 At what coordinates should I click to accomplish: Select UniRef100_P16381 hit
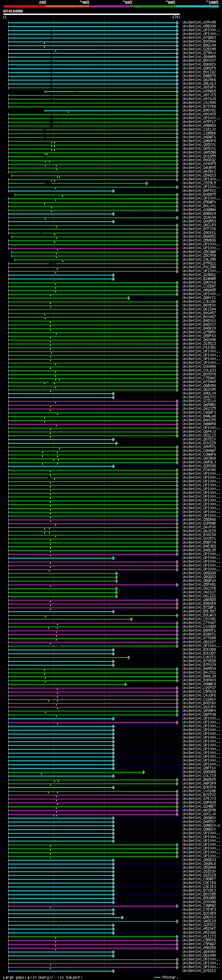pos(199,347)
